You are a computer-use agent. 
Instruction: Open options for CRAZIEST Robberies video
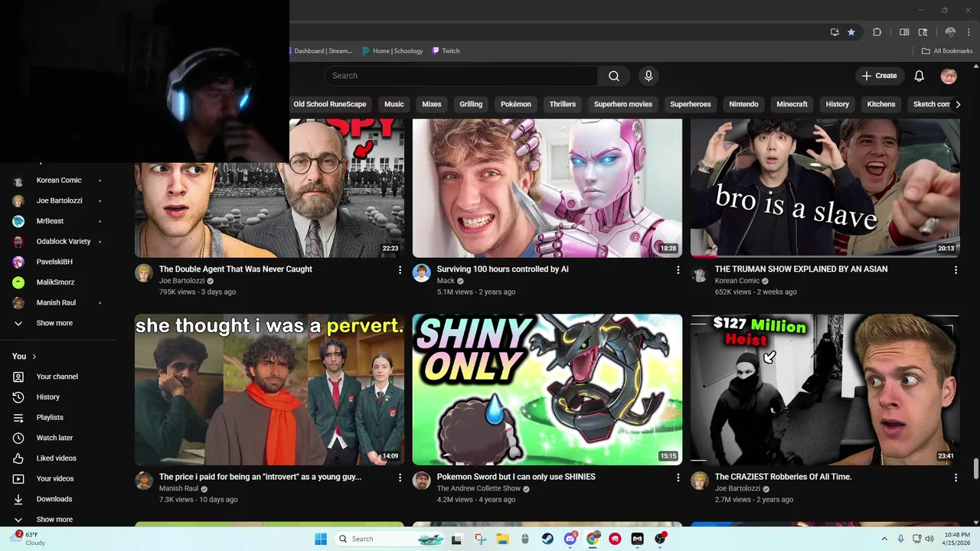pos(955,478)
